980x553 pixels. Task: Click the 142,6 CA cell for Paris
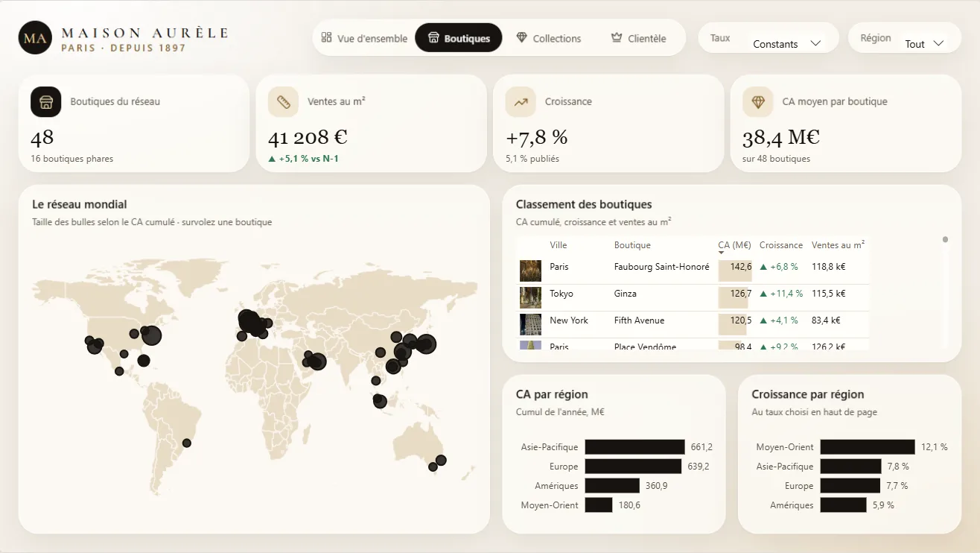click(736, 271)
